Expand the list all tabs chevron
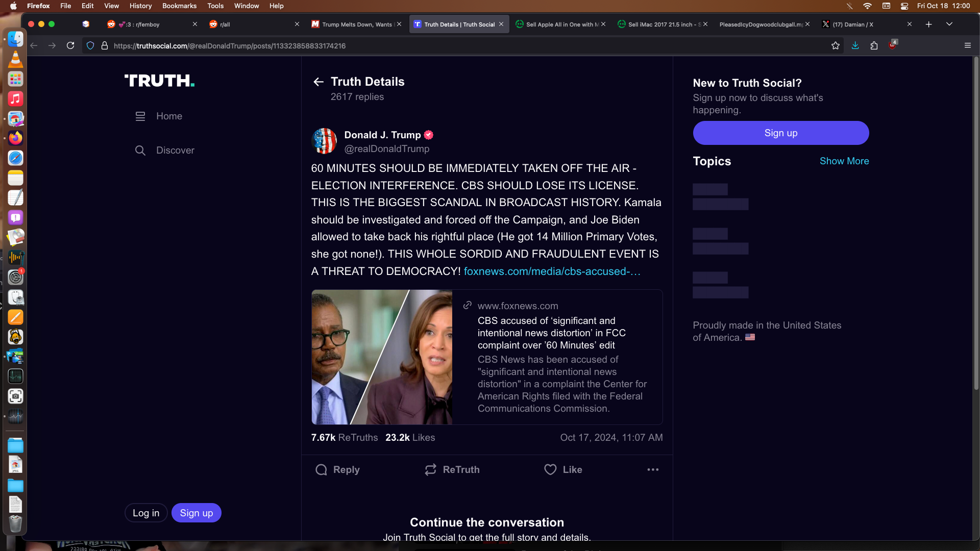Screen dimensions: 980x551 pyautogui.click(x=949, y=24)
